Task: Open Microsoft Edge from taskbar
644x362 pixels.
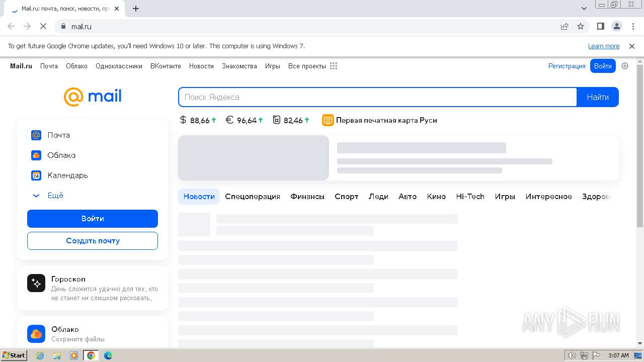Action: coord(108,355)
